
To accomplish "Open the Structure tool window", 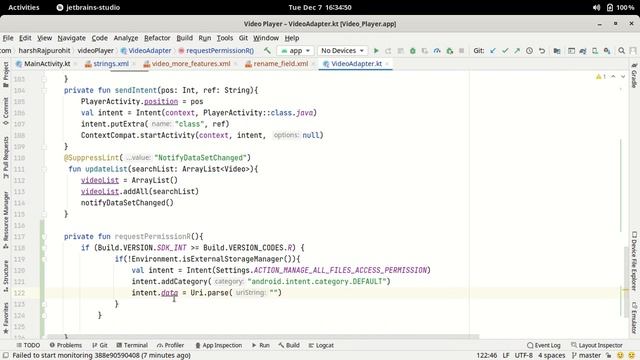I will tap(6, 276).
